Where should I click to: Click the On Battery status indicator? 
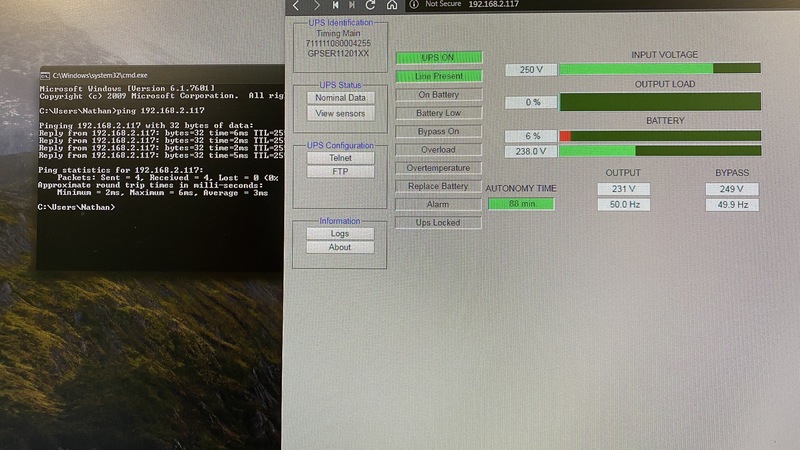coord(439,94)
